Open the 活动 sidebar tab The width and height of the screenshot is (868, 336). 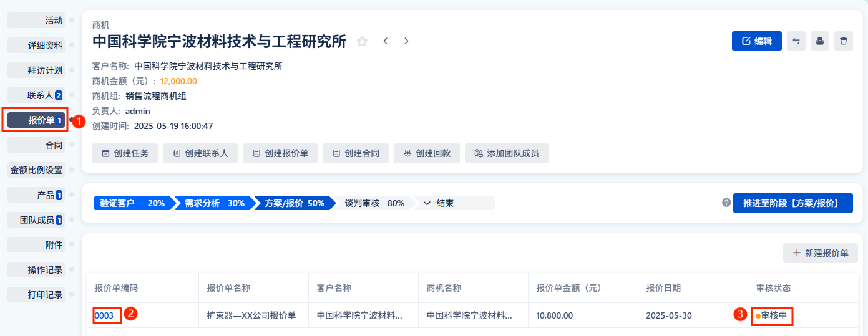tap(36, 20)
